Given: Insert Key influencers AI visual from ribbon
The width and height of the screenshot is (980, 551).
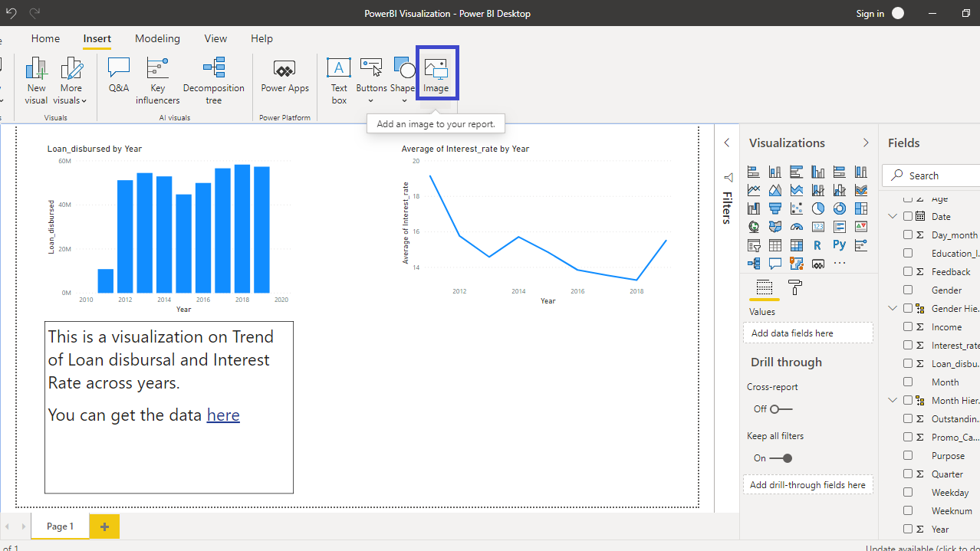Looking at the screenshot, I should (158, 80).
